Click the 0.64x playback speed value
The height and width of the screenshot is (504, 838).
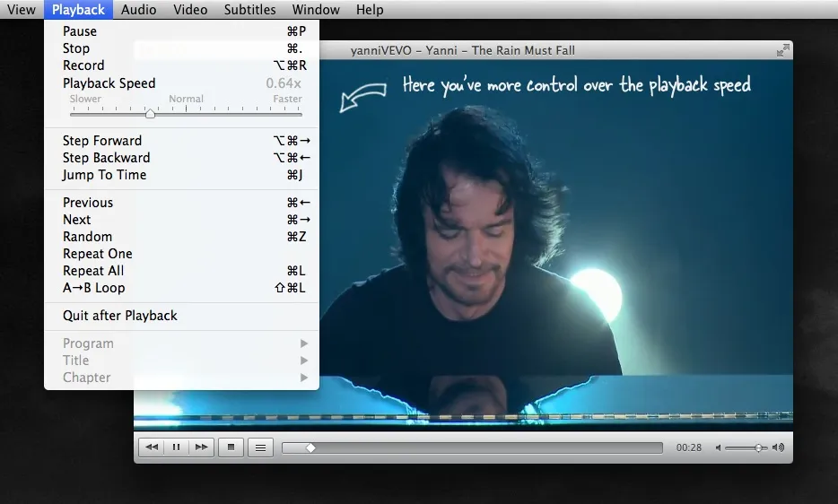tap(284, 83)
